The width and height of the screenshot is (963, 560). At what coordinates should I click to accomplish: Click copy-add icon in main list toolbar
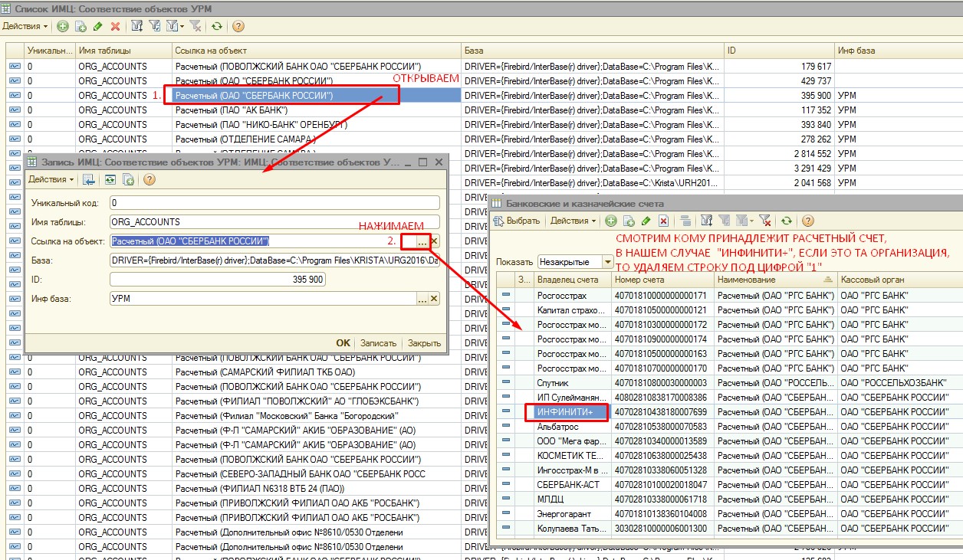pyautogui.click(x=80, y=26)
